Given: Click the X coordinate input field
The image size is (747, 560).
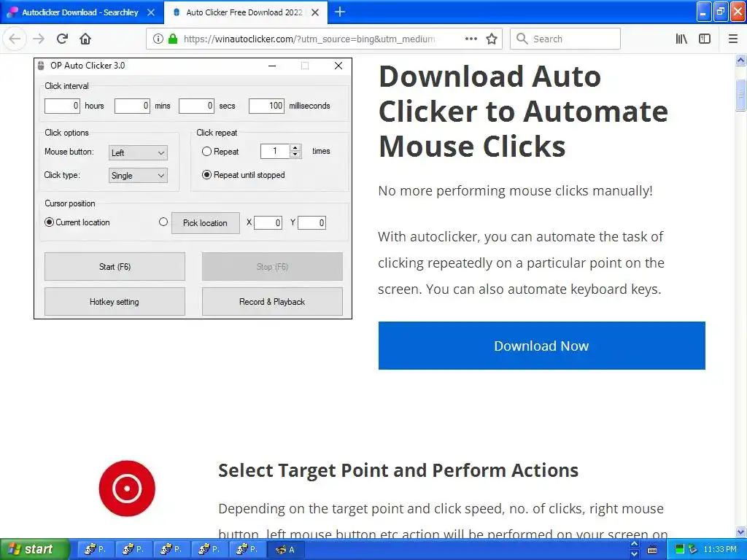Looking at the screenshot, I should pos(268,222).
